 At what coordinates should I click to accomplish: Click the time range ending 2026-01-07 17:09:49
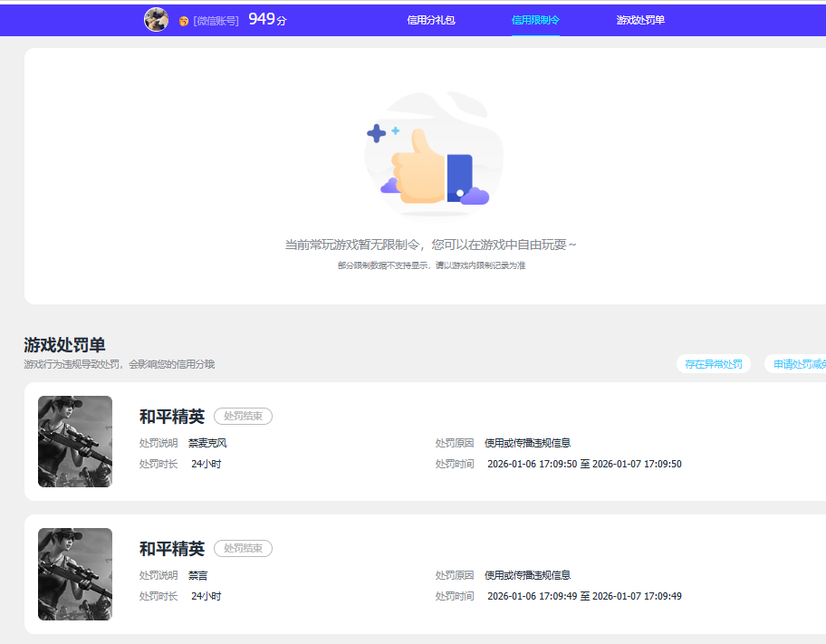click(584, 597)
